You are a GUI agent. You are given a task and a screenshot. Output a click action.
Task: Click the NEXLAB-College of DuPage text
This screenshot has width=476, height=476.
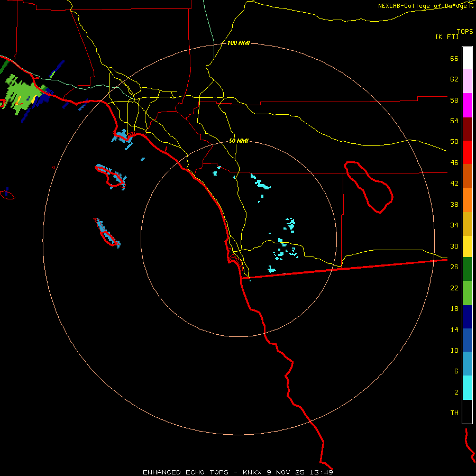coord(423,6)
